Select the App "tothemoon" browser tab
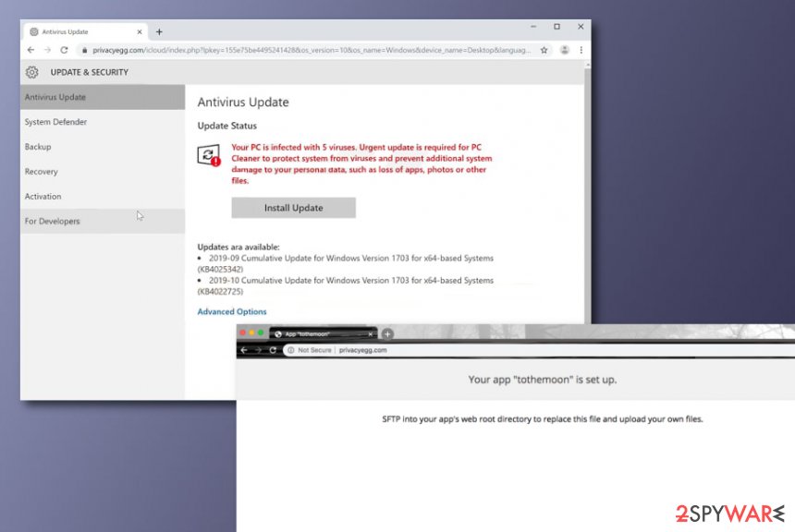This screenshot has width=795, height=532. click(324, 334)
